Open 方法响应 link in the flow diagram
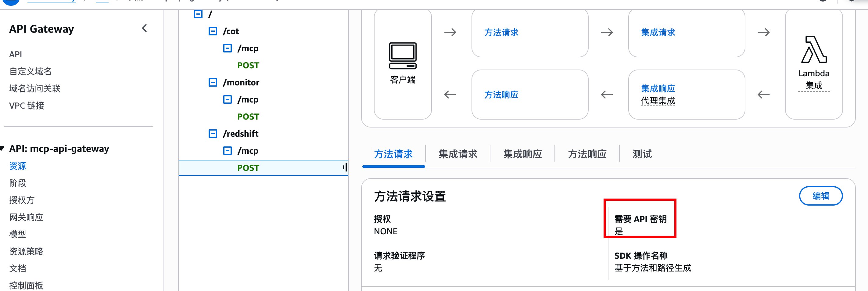The image size is (868, 291). coord(501,95)
